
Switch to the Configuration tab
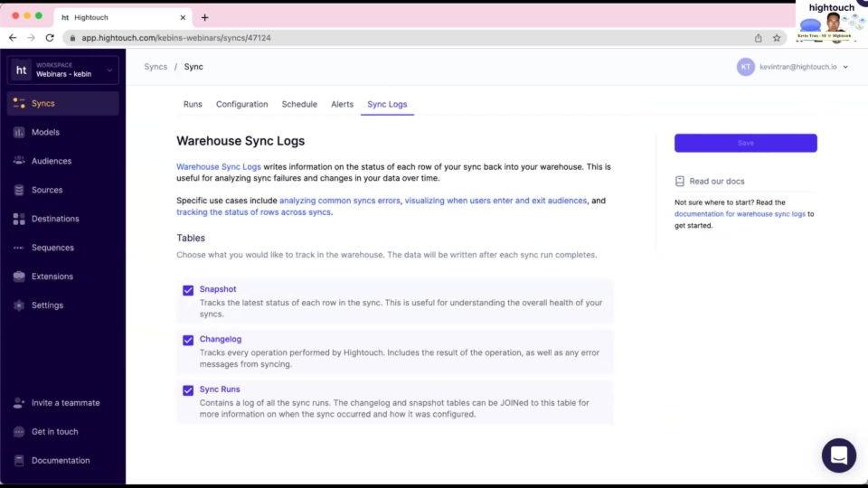tap(242, 104)
